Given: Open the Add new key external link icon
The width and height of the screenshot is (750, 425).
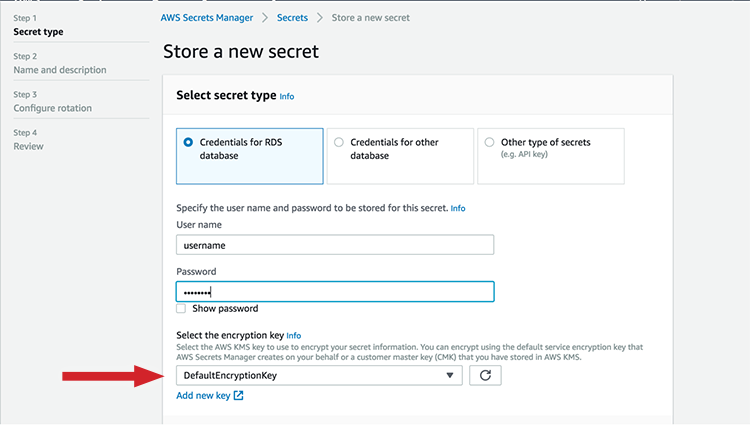Looking at the screenshot, I should 238,395.
